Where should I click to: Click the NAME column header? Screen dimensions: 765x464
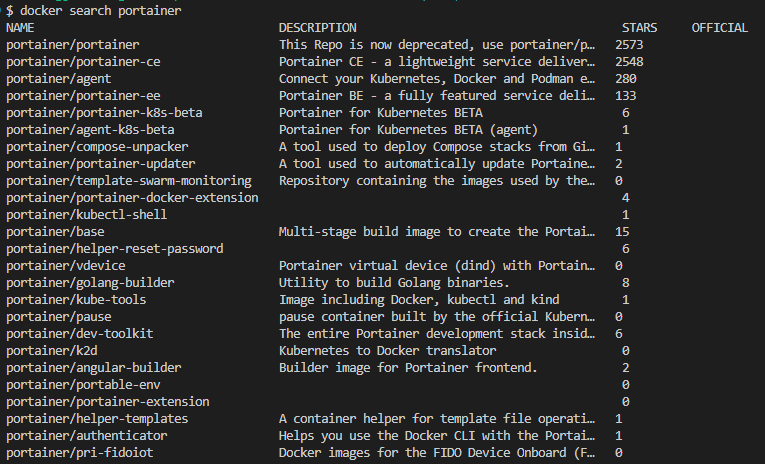(20, 28)
